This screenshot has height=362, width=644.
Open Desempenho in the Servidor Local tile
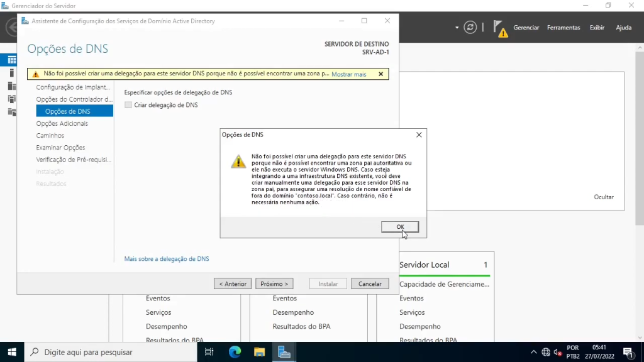click(x=419, y=326)
